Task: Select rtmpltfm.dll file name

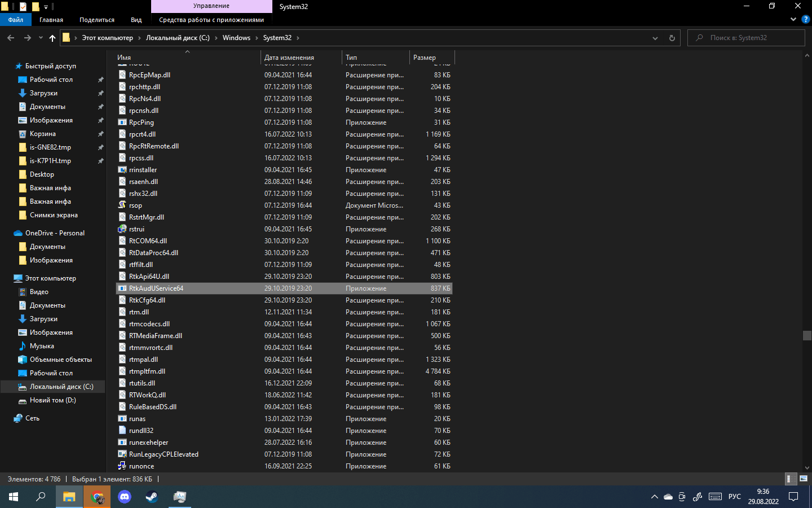Action: click(x=147, y=371)
